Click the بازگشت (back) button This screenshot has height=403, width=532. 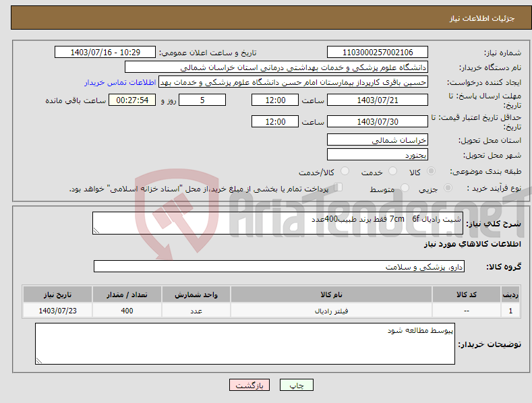coord(249,385)
